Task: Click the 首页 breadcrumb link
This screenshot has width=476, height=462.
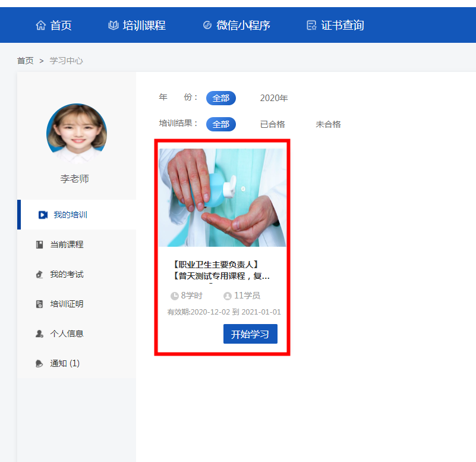Action: pyautogui.click(x=25, y=61)
